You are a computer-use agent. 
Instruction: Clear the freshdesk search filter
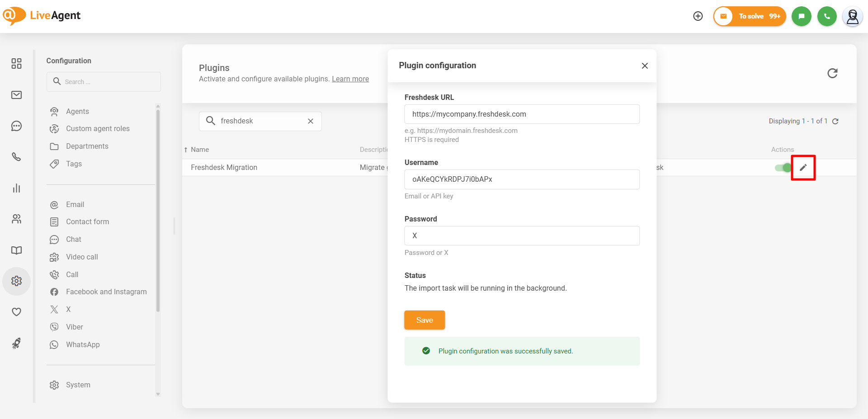pos(311,121)
